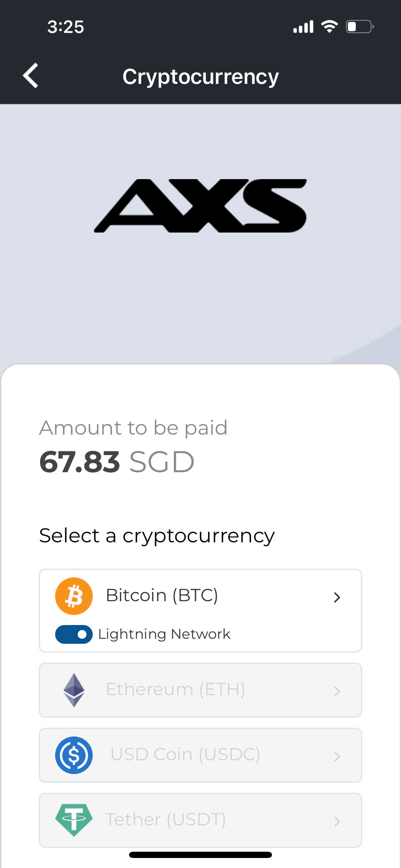Tap the cellular signal bars icon
Screen dimensions: 401x868
click(x=303, y=27)
